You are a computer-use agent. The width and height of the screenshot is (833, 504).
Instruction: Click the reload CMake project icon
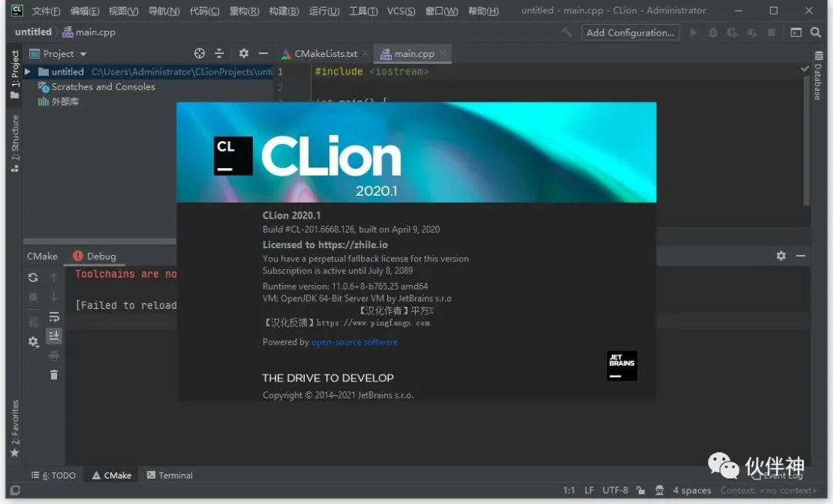coord(33,277)
